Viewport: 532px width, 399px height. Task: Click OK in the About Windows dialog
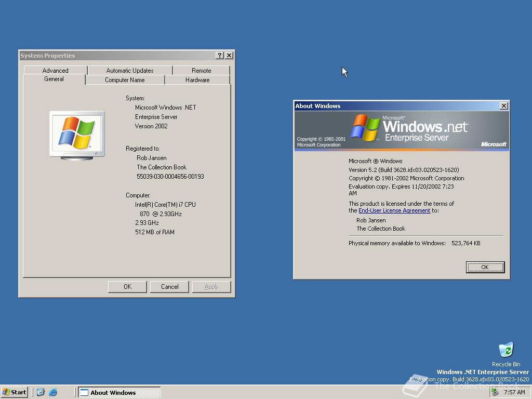[x=485, y=267]
